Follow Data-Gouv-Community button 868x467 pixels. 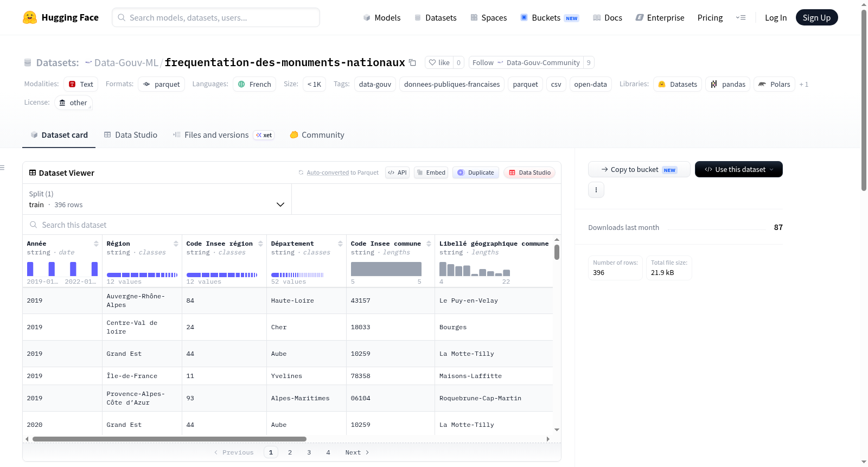pyautogui.click(x=526, y=62)
